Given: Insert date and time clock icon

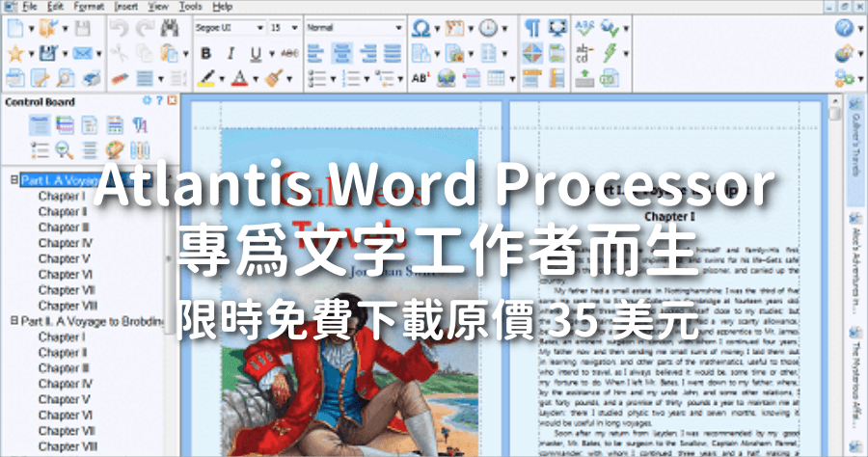Looking at the screenshot, I should pos(488,28).
